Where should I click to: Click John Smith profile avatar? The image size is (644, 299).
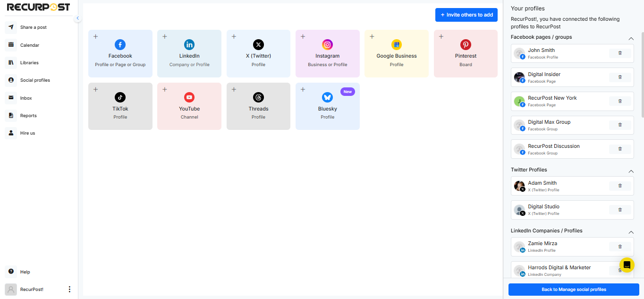point(519,53)
